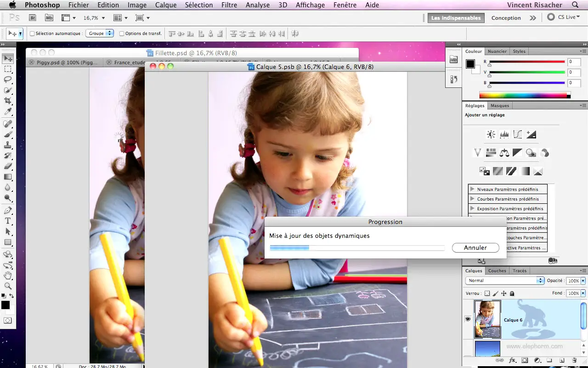Add a layer mask to Calque 6
This screenshot has height=368, width=588.
[525, 360]
